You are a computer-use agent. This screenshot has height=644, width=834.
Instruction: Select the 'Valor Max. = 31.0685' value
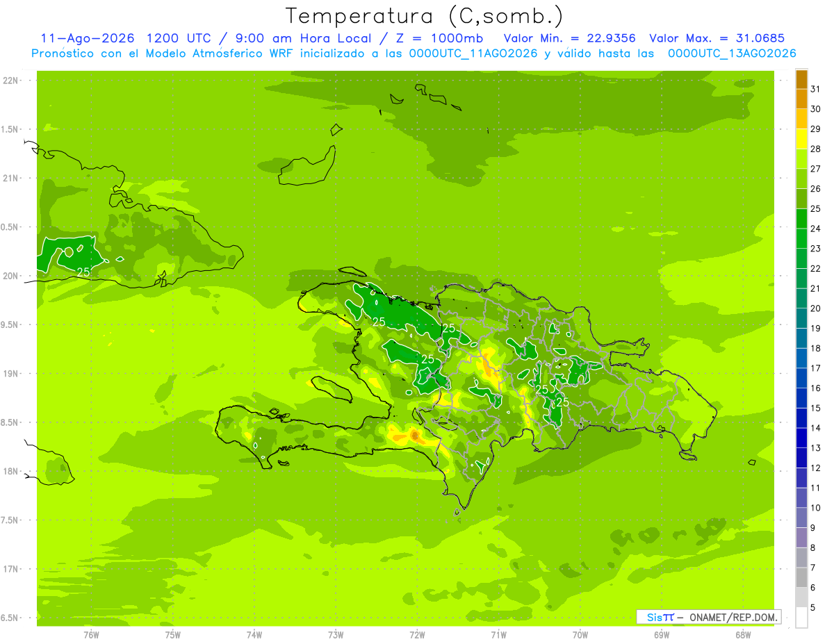coord(717,38)
